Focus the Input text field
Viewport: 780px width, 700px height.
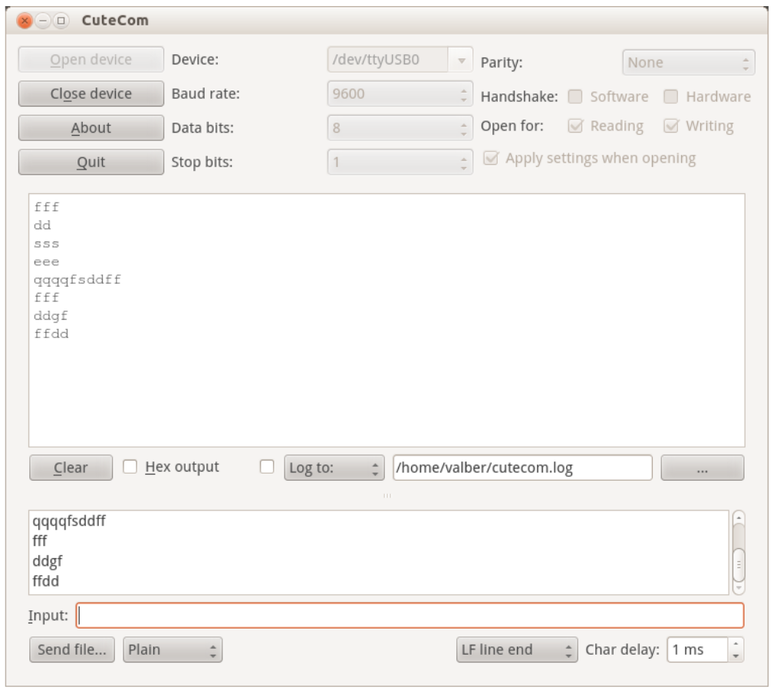(410, 615)
